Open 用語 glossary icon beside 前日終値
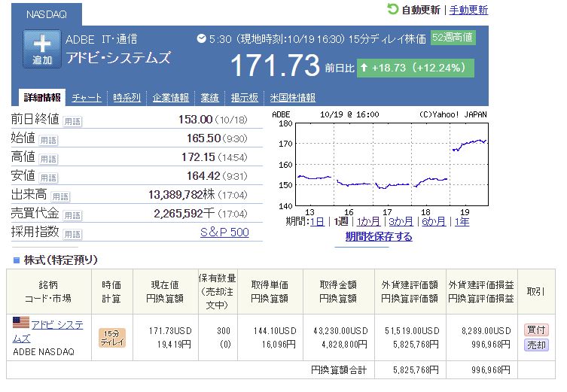Screen dimensions: 567x392 tap(72, 120)
